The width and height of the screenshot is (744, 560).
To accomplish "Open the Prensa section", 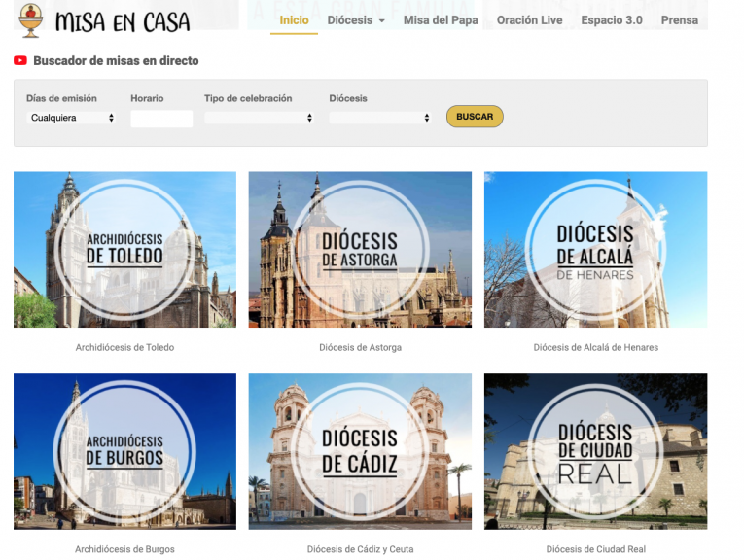I will 680,20.
